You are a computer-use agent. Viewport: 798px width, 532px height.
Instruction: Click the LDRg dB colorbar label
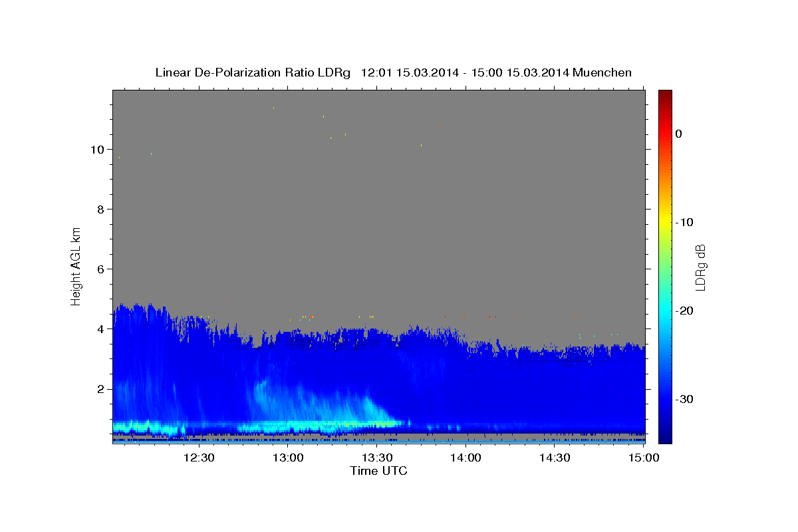pyautogui.click(x=700, y=267)
